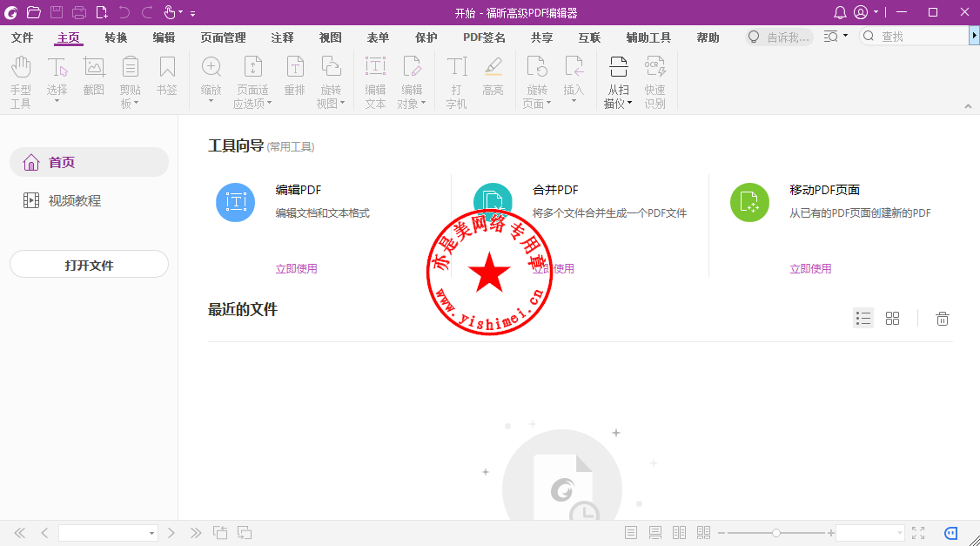The width and height of the screenshot is (980, 546).
Task: Switch to the Comment (注释) tab
Action: coord(283,37)
